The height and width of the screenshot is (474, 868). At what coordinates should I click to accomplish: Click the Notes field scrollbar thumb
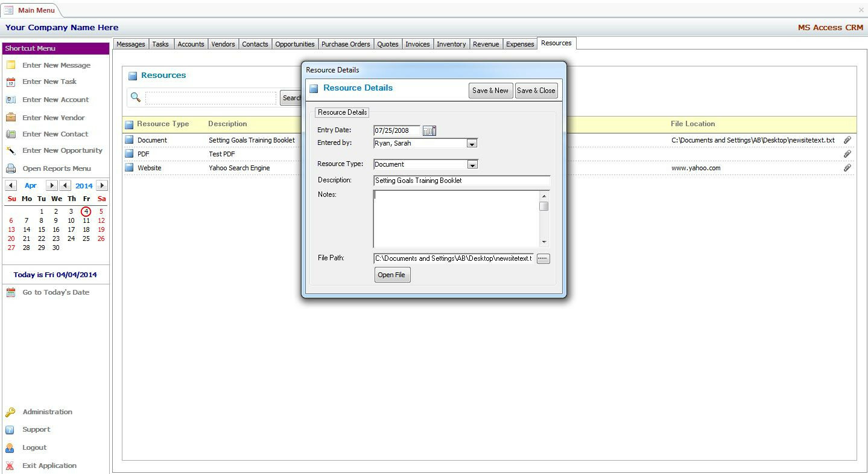(x=544, y=207)
